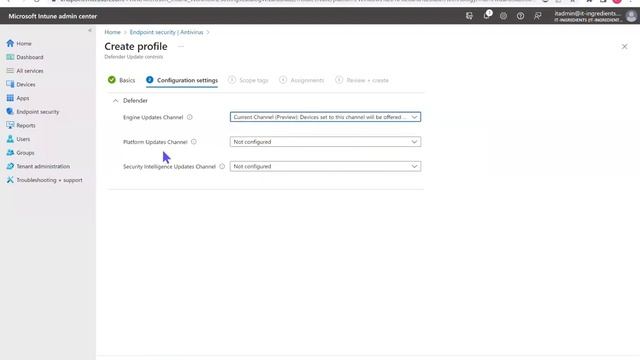Click the Platform Updates Channel label
The height and width of the screenshot is (360, 640).
tap(155, 142)
